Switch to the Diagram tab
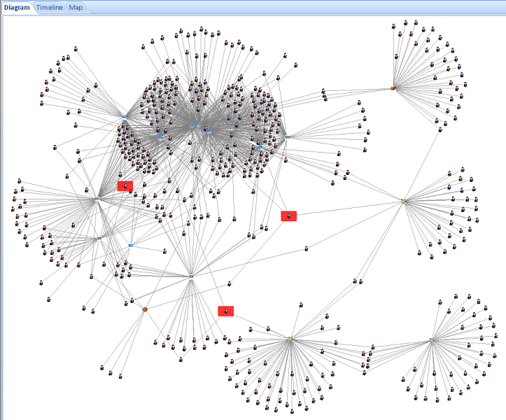Screen dimensions: 506x420 (17, 8)
